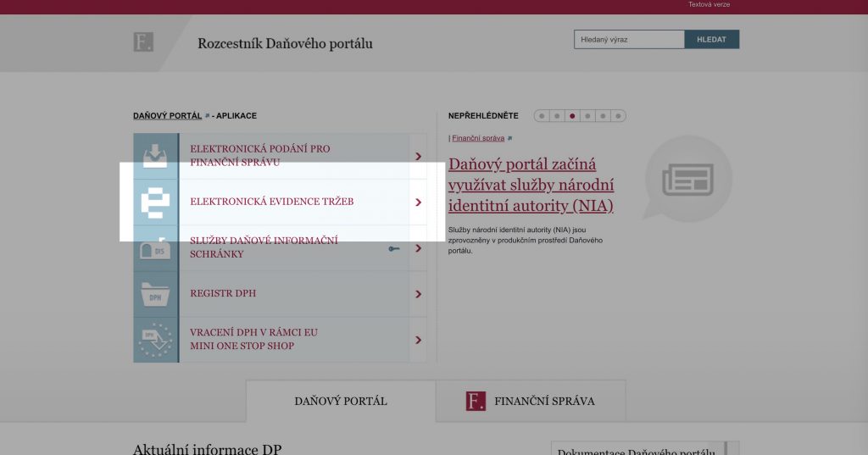Click the external link icon after Finanční správa

tap(509, 138)
